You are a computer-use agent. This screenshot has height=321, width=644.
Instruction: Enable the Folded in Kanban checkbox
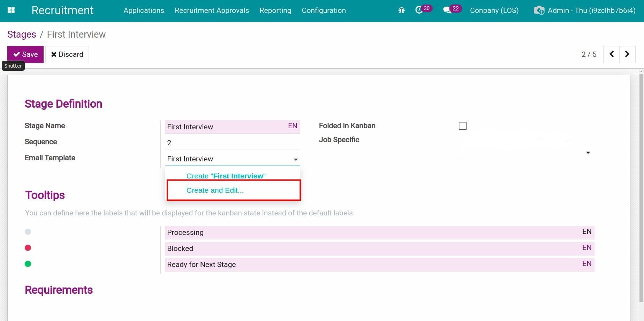pos(463,126)
